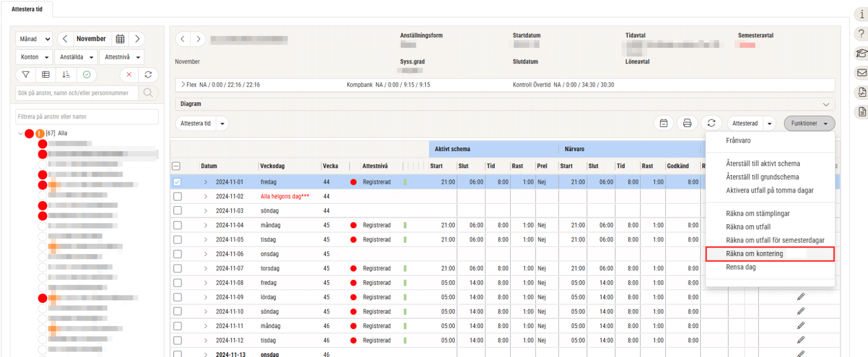Choose Frånvaro from the Funktioner menu
This screenshot has height=357, width=868.
tap(738, 141)
